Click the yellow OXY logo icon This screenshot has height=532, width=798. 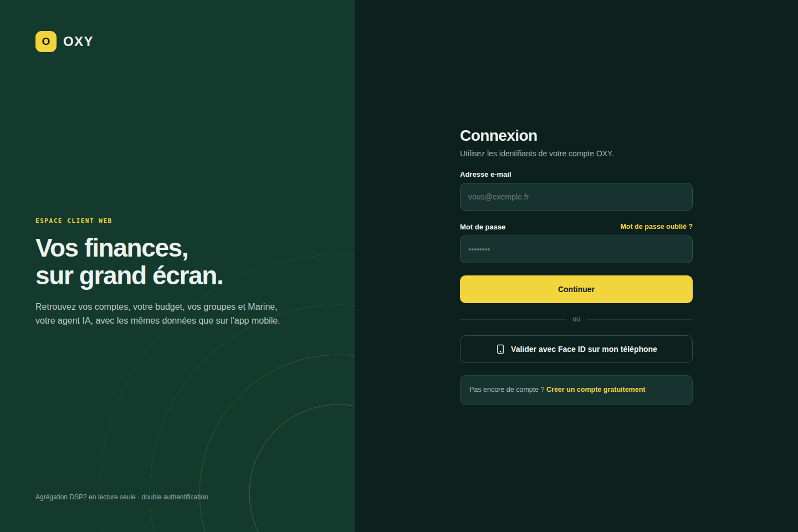[46, 42]
